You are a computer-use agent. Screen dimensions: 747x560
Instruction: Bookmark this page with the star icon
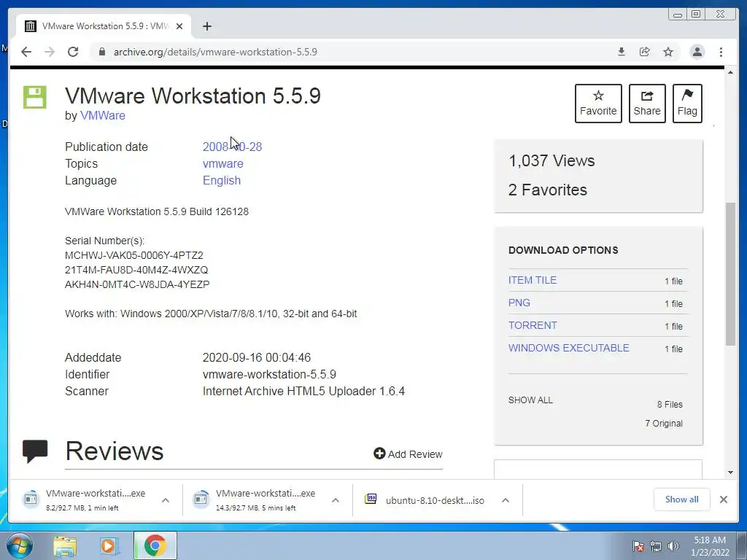668,52
